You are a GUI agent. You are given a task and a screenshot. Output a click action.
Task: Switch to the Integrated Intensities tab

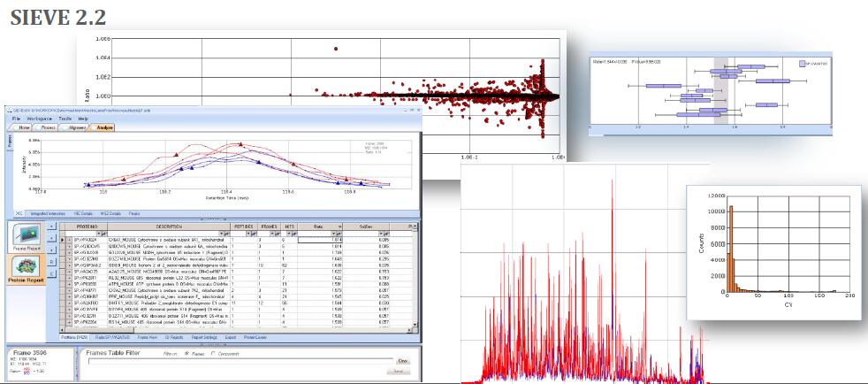(x=47, y=213)
